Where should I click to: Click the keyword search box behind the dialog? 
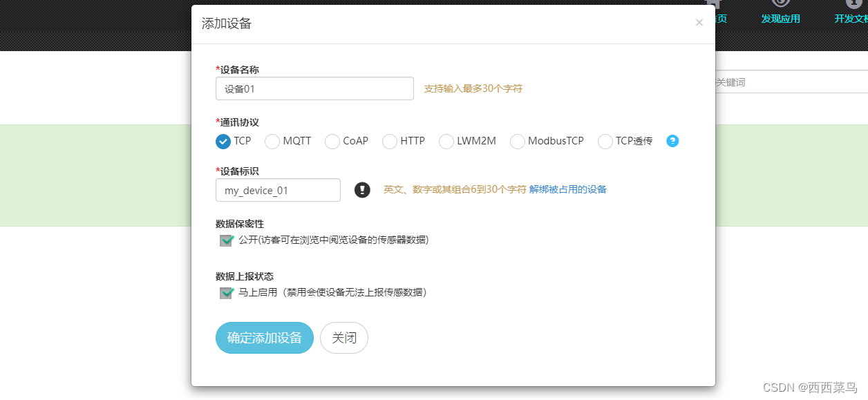point(791,82)
